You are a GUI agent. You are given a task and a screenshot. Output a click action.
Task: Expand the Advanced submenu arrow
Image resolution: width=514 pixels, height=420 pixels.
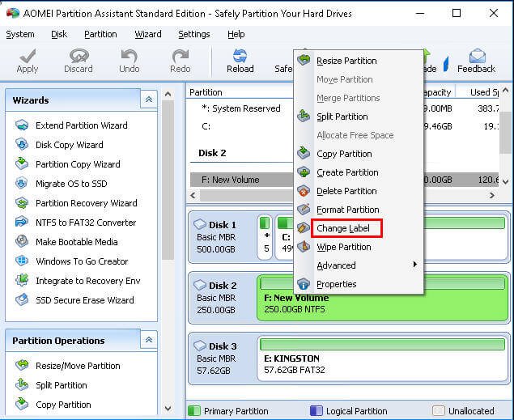[415, 265]
